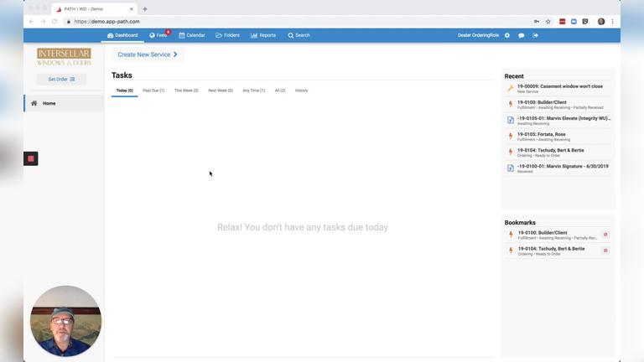Click the red stop recording button
The height and width of the screenshot is (362, 644).
click(x=31, y=159)
